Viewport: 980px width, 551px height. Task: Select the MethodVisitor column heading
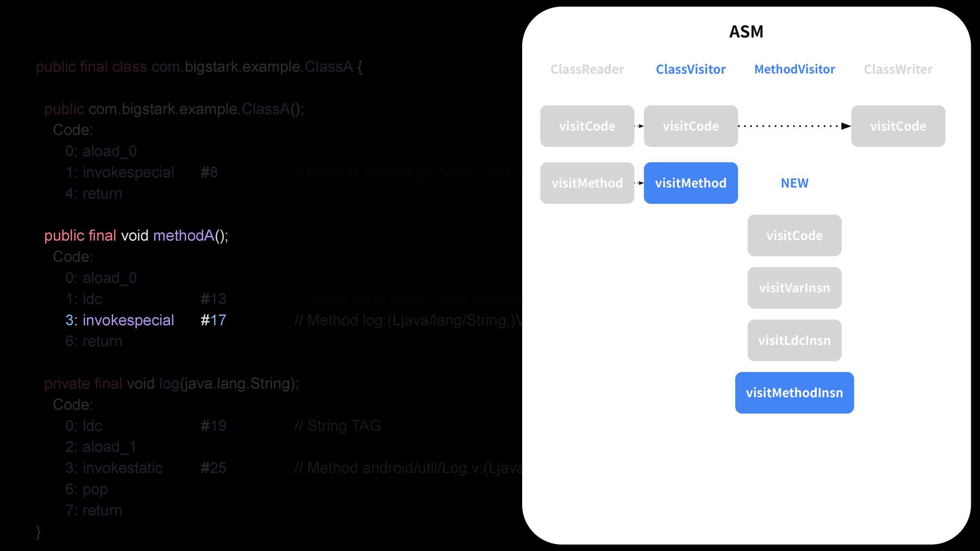[x=794, y=69]
